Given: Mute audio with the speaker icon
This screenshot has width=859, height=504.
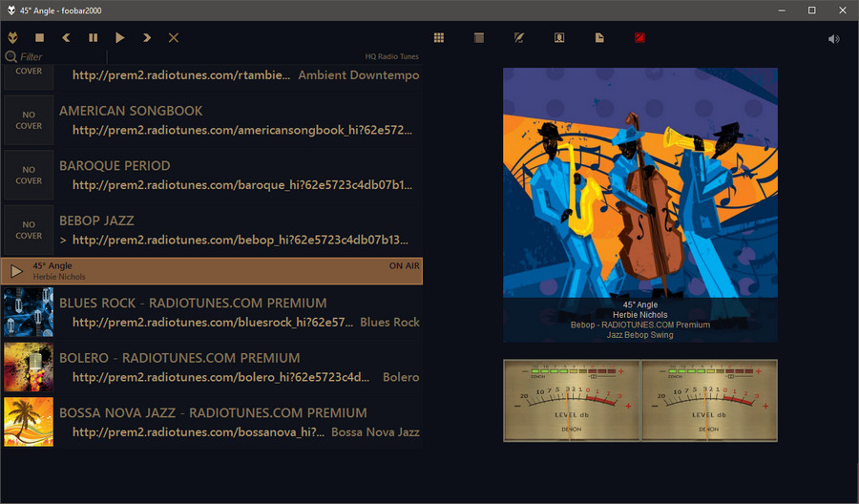Looking at the screenshot, I should pos(833,39).
